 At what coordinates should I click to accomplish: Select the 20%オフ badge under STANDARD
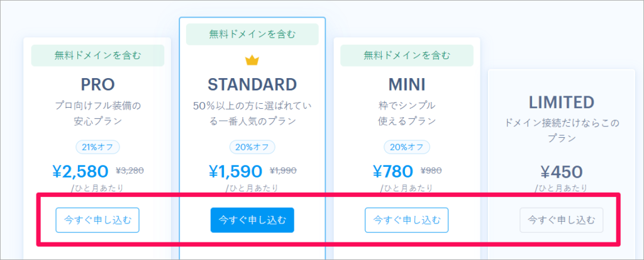point(252,147)
